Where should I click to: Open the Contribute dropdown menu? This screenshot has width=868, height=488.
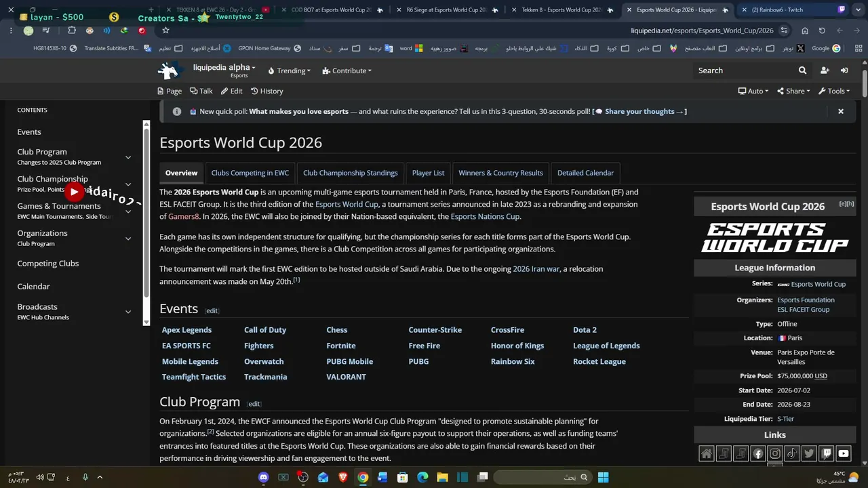tap(347, 70)
